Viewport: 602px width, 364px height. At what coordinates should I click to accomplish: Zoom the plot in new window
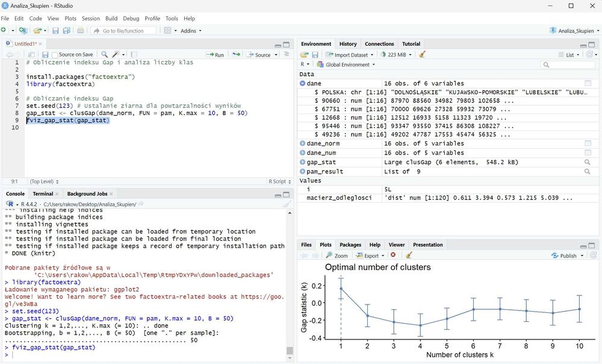pyautogui.click(x=337, y=256)
